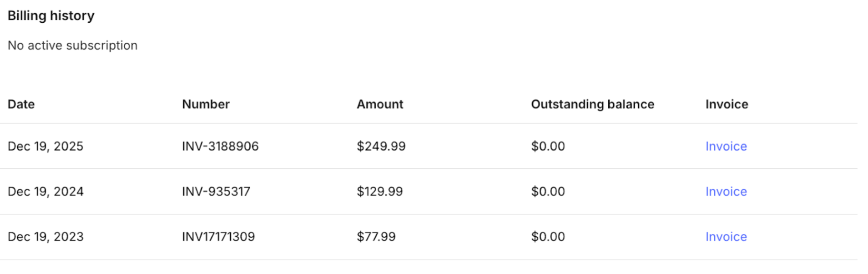Screen dimensions: 868x274
Task: Click invoice number INV17171309
Action: click(218, 237)
